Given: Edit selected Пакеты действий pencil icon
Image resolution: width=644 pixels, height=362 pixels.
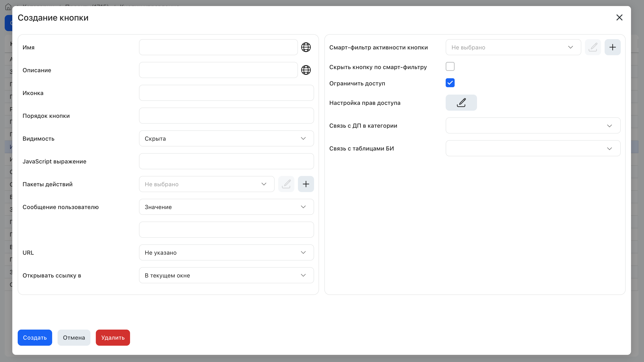Looking at the screenshot, I should click(286, 184).
